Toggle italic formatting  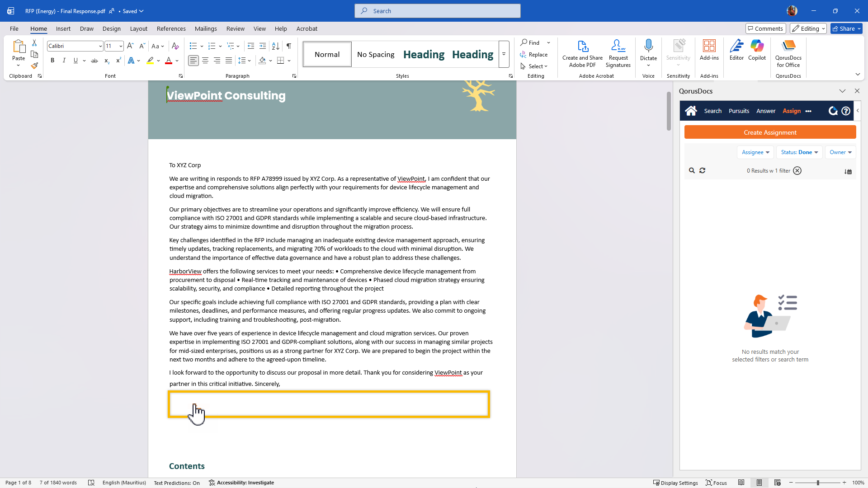click(x=64, y=61)
